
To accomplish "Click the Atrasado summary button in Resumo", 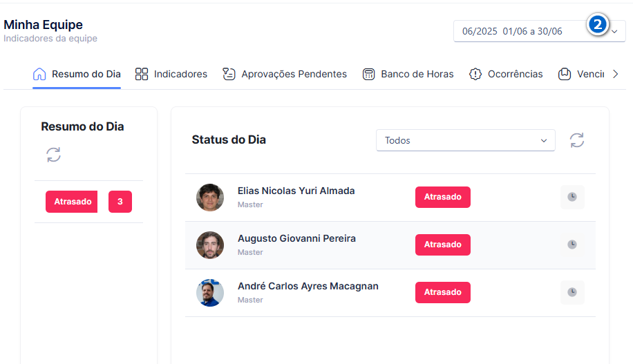I will pyautogui.click(x=71, y=202).
